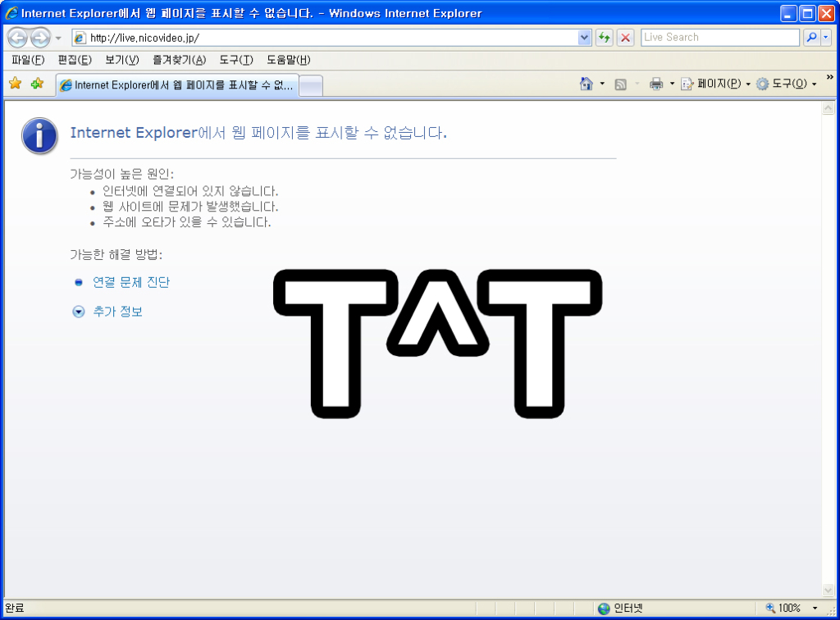The image size is (840, 620).
Task: Focus the address bar with live.nicovideo.jp URL
Action: pyautogui.click(x=325, y=38)
